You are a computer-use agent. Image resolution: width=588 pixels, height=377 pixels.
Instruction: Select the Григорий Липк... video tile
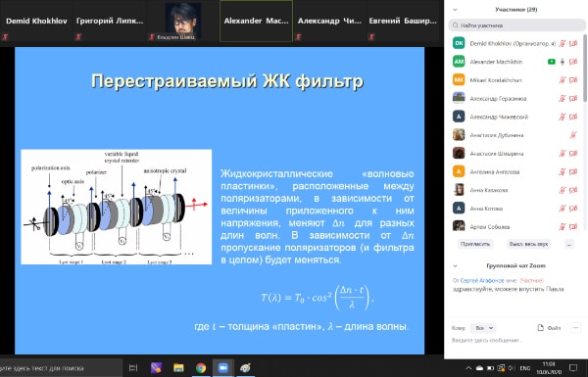[110, 21]
